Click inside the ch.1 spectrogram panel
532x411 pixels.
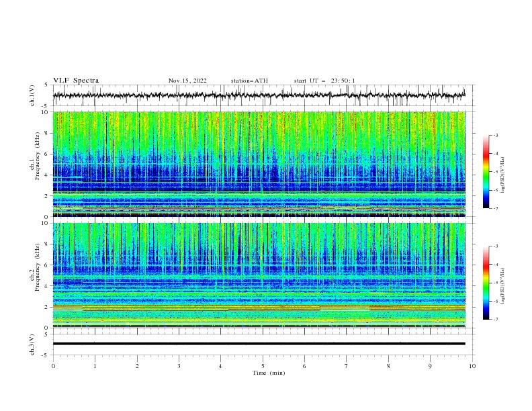point(259,164)
